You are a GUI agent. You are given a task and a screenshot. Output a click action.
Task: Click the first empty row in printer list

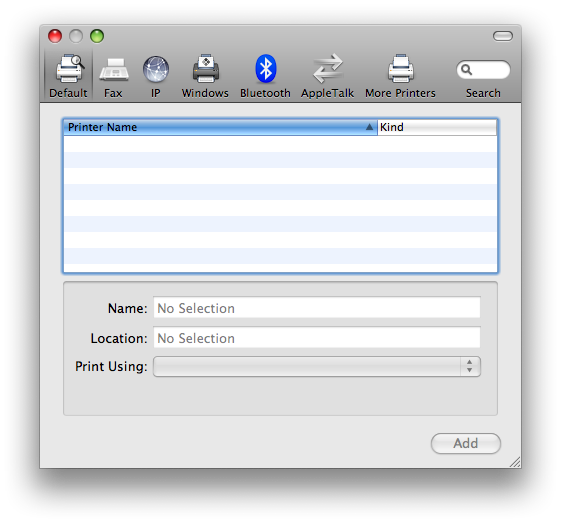click(x=280, y=144)
